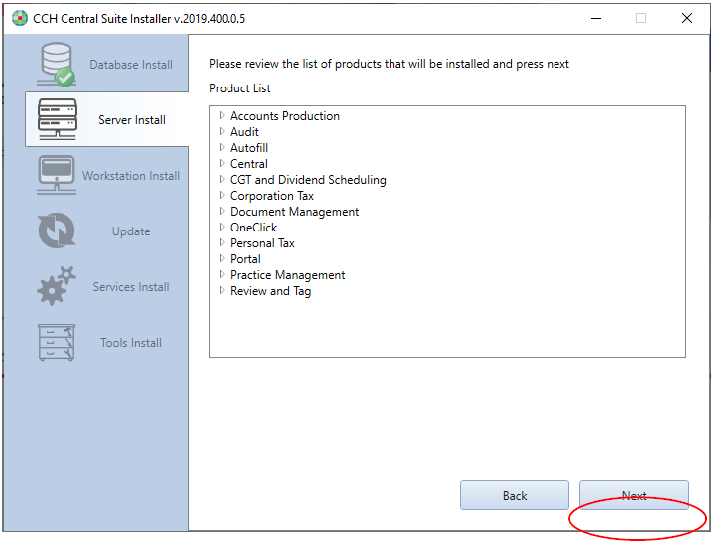
Task: Select the Document Management entry
Action: point(294,212)
